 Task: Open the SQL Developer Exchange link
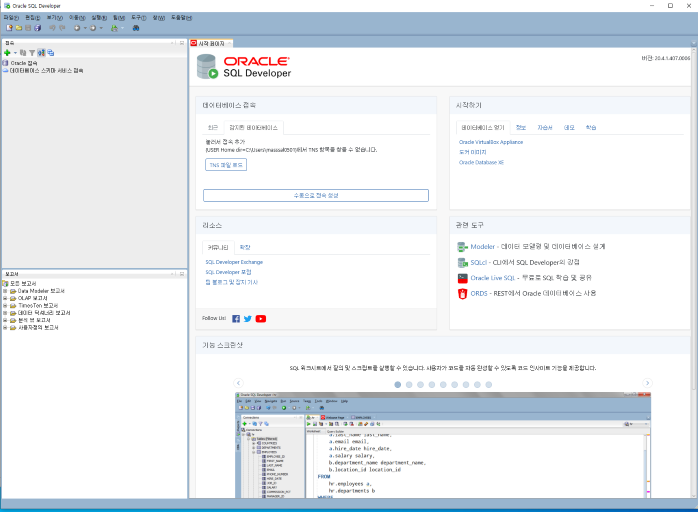(234, 262)
